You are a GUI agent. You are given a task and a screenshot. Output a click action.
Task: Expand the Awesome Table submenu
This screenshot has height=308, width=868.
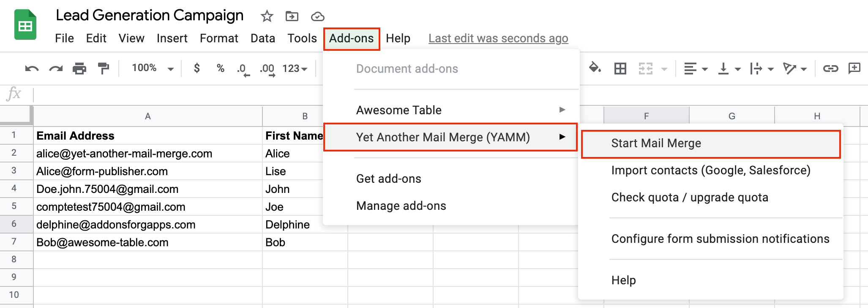click(461, 110)
